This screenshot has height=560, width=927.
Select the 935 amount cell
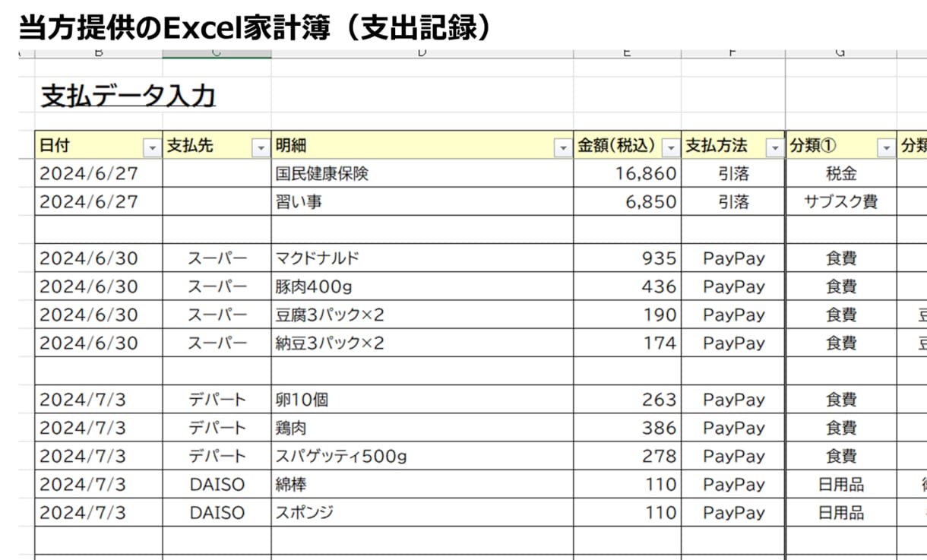(628, 258)
